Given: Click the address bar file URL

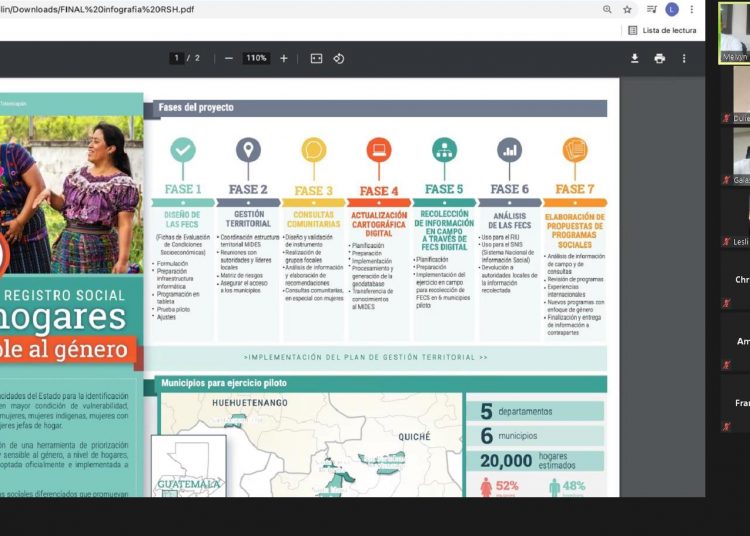Looking at the screenshot, I should point(100,9).
